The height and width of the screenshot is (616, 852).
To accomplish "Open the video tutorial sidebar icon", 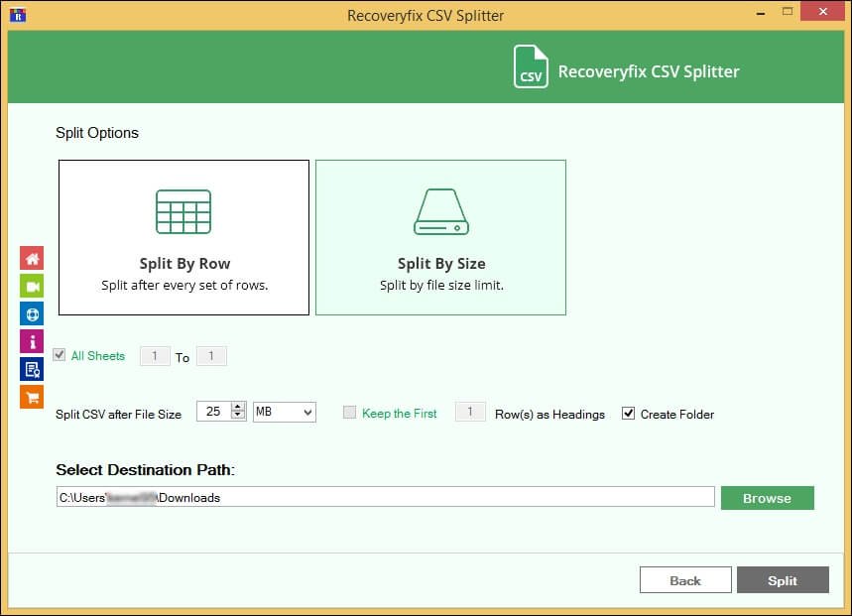I will [32, 287].
